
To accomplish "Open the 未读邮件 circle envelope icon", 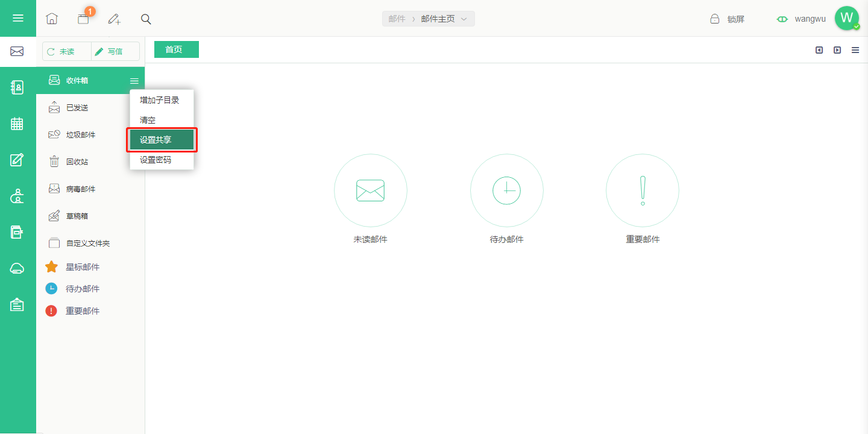I will [371, 190].
